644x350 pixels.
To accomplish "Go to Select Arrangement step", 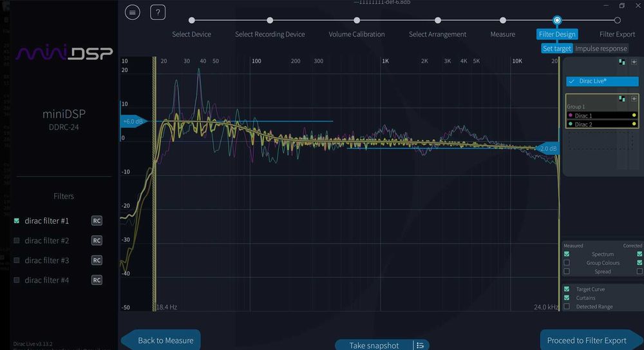I will click(x=437, y=34).
